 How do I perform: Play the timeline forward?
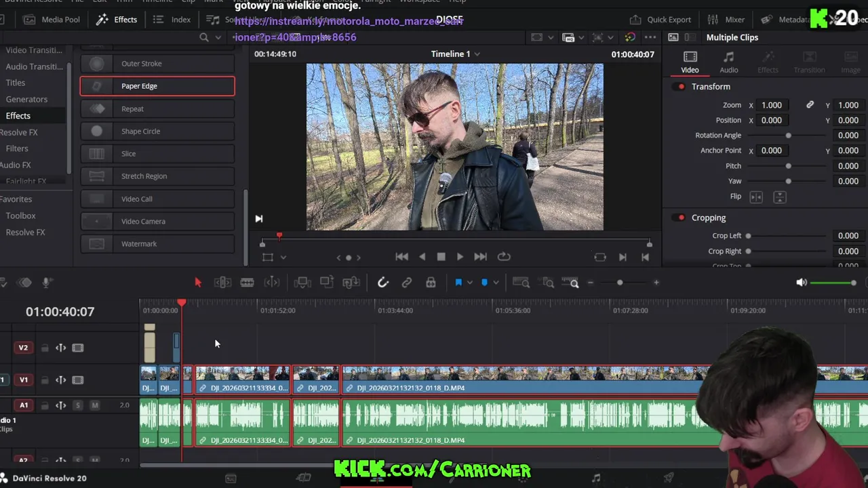(460, 257)
